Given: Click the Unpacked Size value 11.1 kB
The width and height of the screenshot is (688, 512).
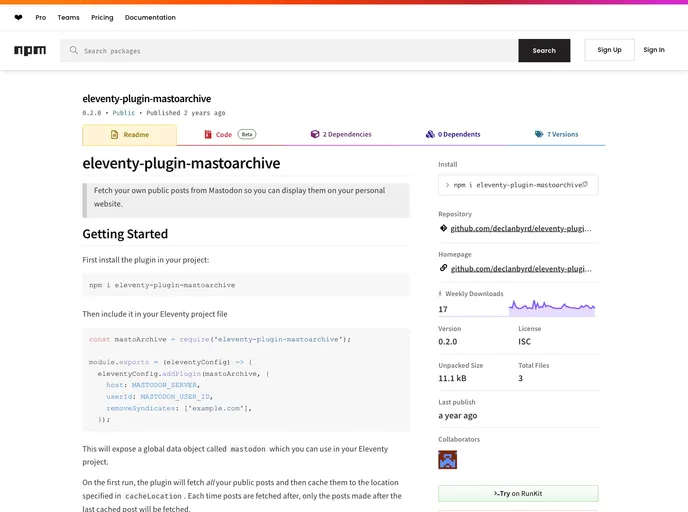Looking at the screenshot, I should [x=452, y=378].
